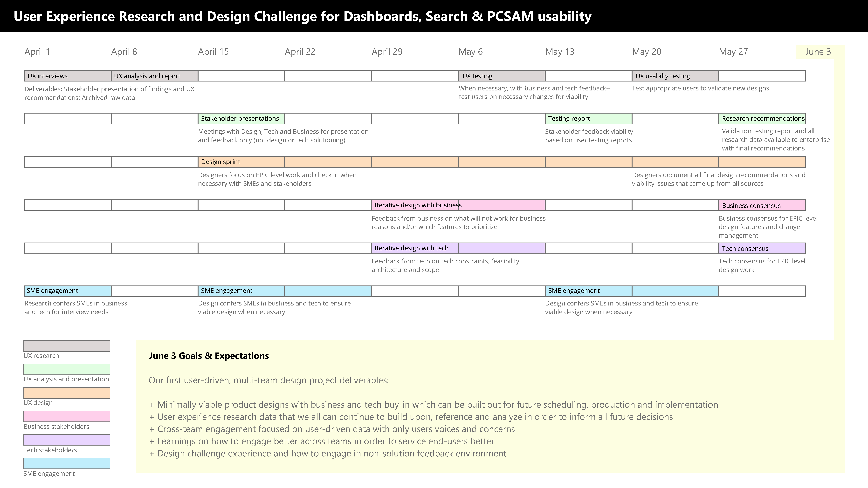The width and height of the screenshot is (868, 488).
Task: Click the purple Tech stakeholders swatch
Action: pos(67,440)
